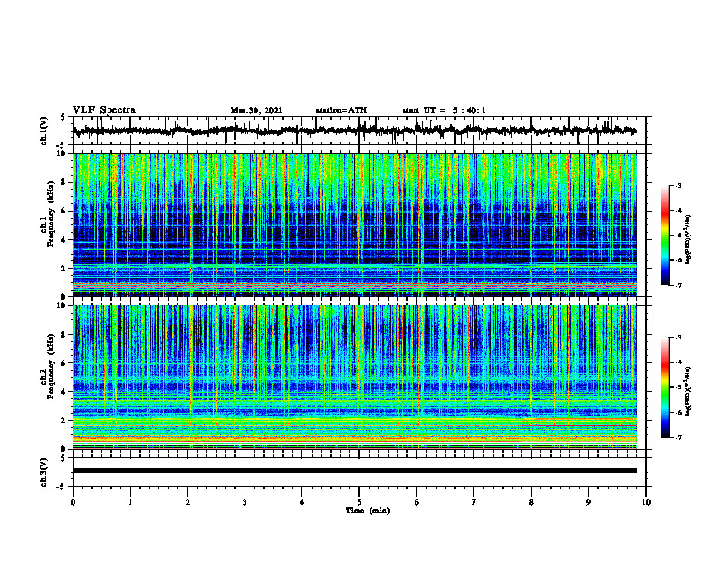Click the ch.1 spectrogram color bar
This screenshot has width=728, height=563.
(665, 236)
